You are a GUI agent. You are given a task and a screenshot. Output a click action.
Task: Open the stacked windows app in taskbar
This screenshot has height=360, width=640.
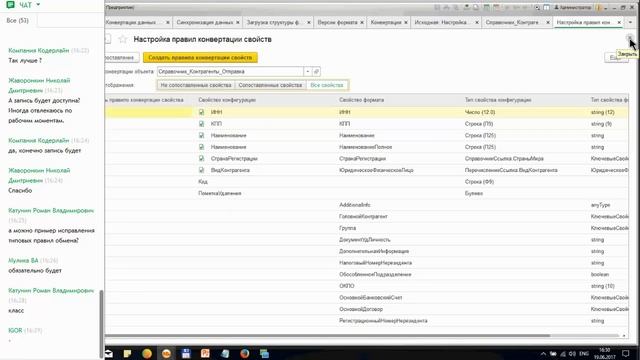(x=264, y=353)
